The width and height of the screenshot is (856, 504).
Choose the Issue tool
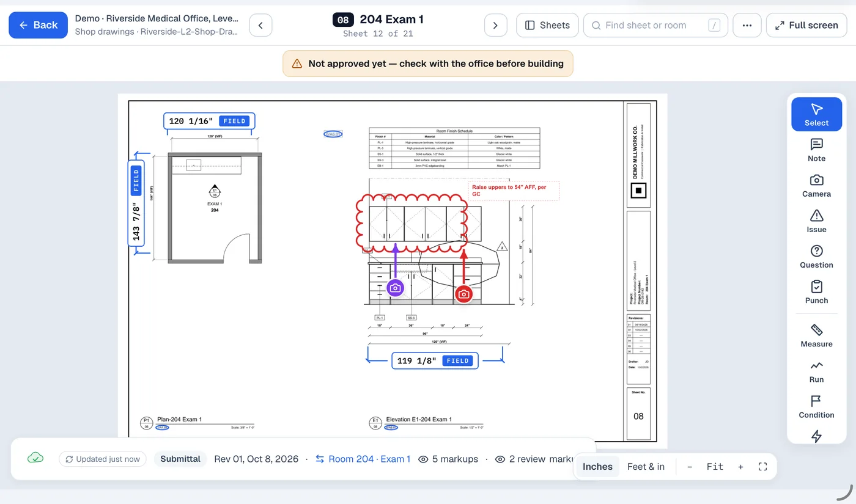(816, 221)
